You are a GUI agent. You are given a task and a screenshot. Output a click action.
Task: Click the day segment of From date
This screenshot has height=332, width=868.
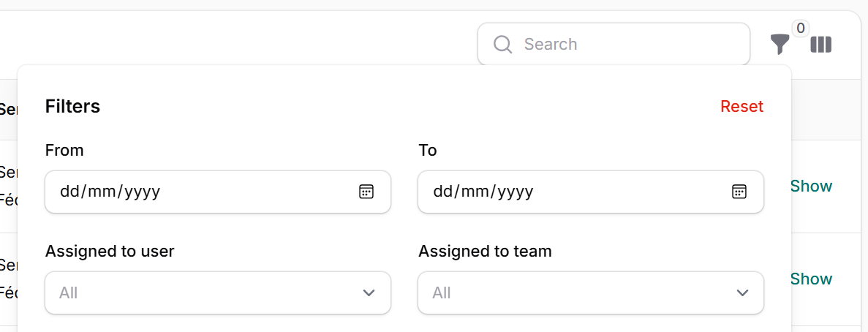(x=69, y=192)
